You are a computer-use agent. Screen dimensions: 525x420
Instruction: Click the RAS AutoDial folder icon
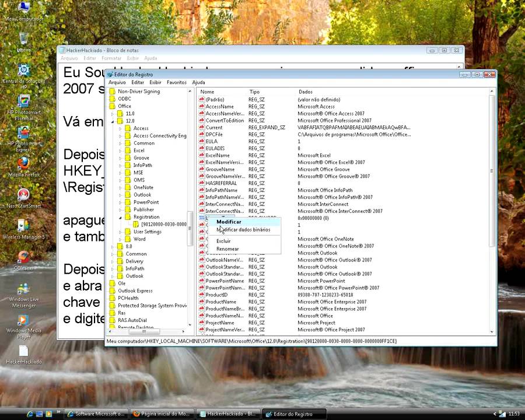click(x=113, y=320)
